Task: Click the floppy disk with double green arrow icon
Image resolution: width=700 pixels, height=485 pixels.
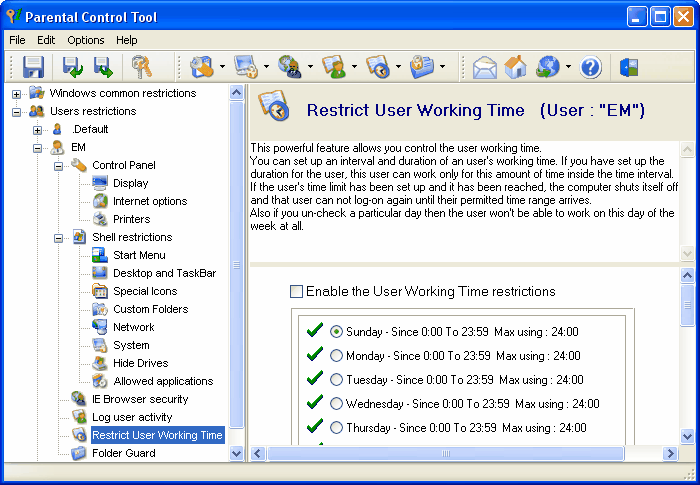Action: coord(103,67)
